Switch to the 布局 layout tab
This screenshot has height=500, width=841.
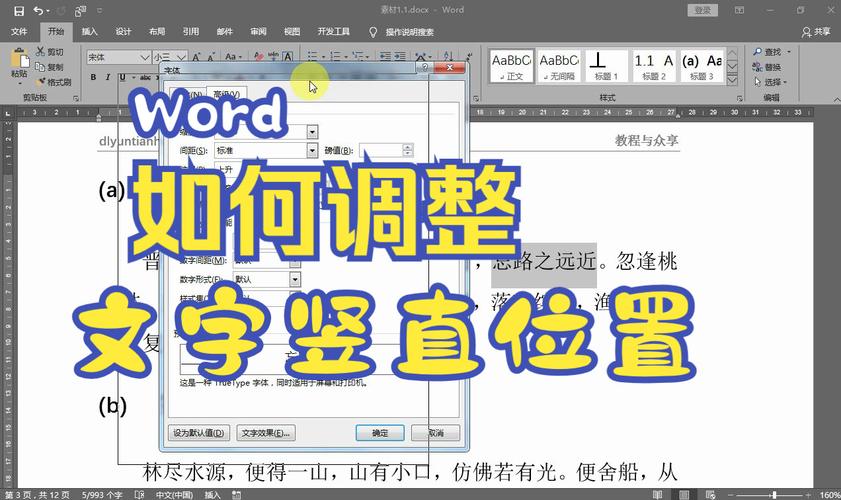157,32
